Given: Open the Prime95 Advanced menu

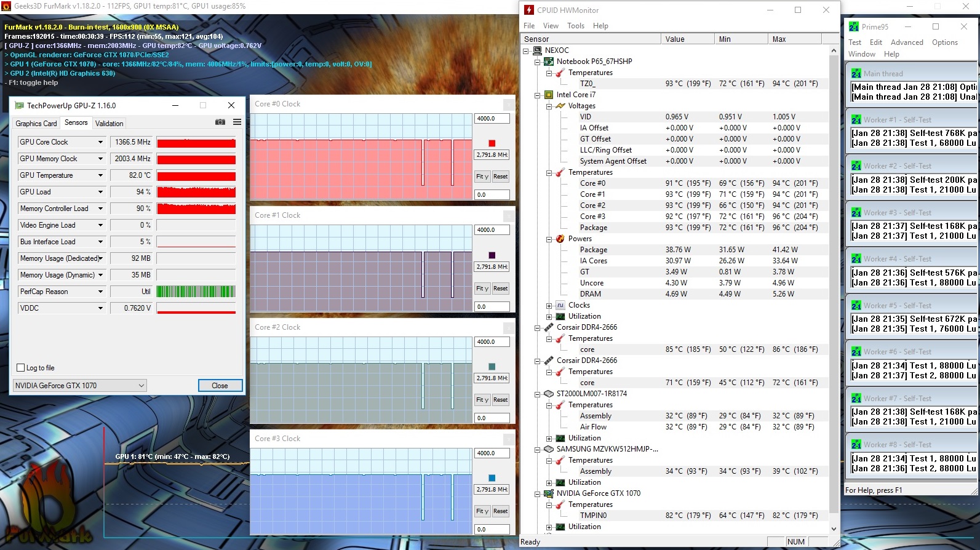Looking at the screenshot, I should click(907, 42).
